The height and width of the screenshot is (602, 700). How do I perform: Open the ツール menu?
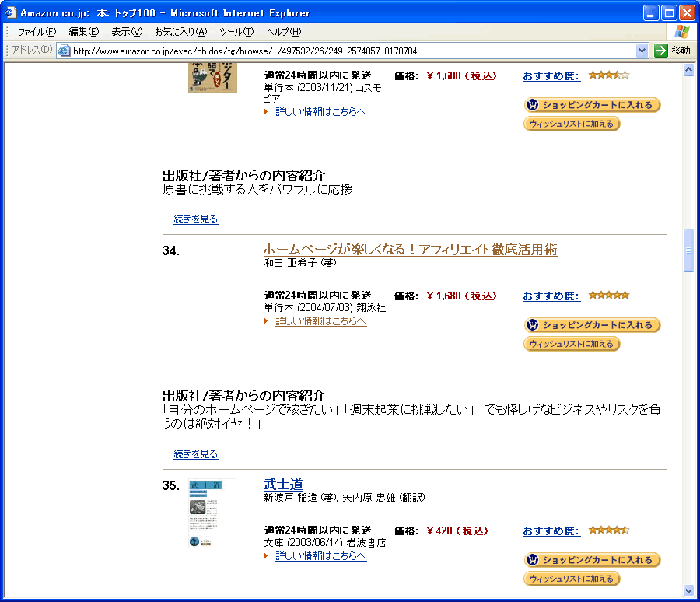pos(236,32)
